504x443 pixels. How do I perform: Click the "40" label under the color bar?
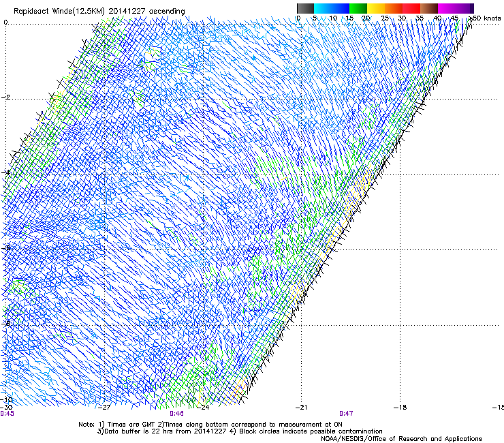point(437,18)
